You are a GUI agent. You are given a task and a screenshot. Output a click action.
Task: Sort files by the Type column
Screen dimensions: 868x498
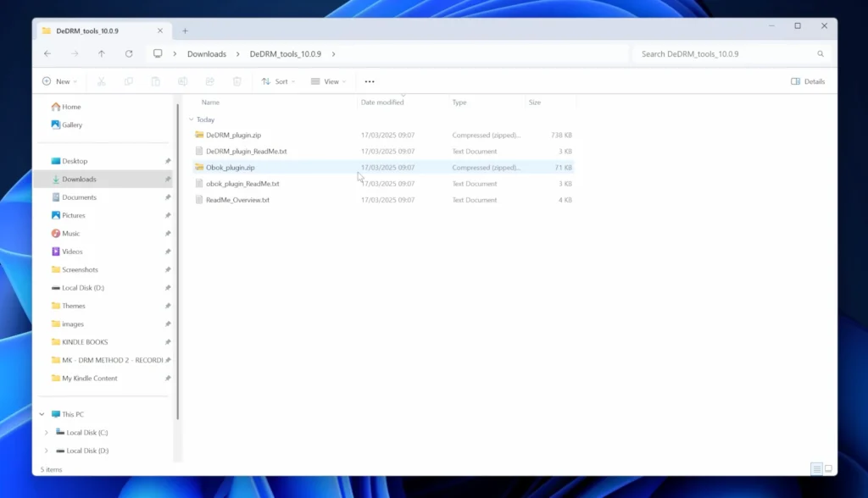tap(459, 102)
